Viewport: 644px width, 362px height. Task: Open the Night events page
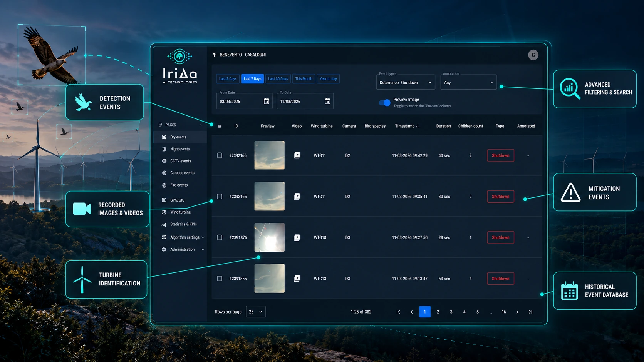point(180,149)
